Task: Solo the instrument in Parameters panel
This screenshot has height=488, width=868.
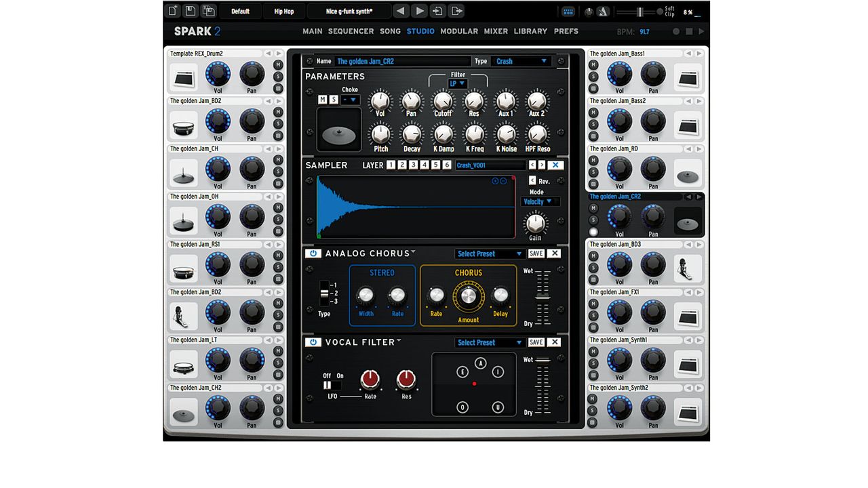Action: point(333,100)
